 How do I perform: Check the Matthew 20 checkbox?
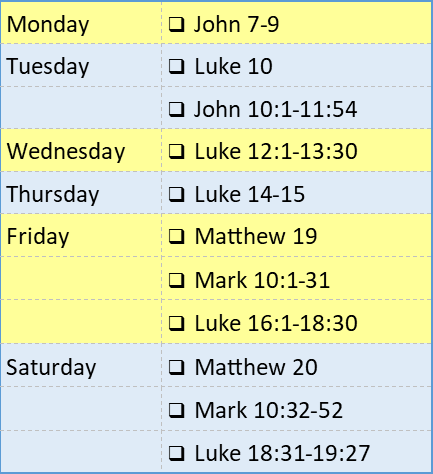click(176, 367)
